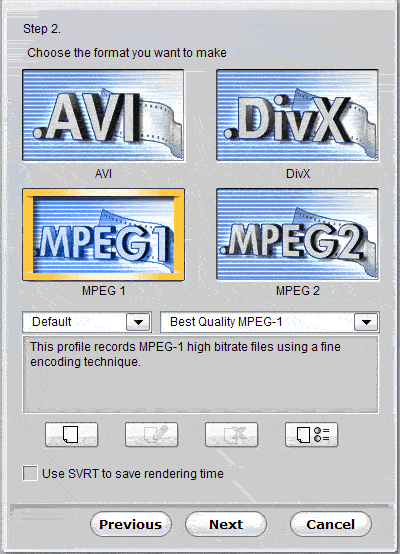Click the AVI label text
This screenshot has height=554, width=400.
(103, 173)
